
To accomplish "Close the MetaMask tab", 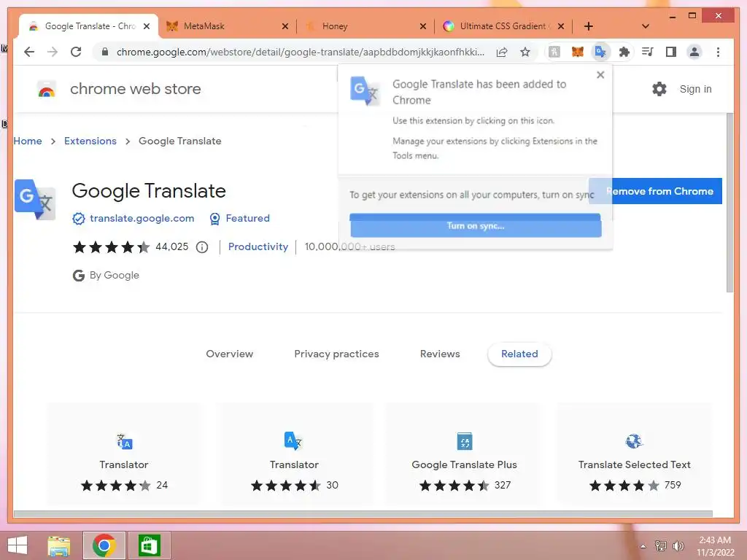I will coord(285,26).
